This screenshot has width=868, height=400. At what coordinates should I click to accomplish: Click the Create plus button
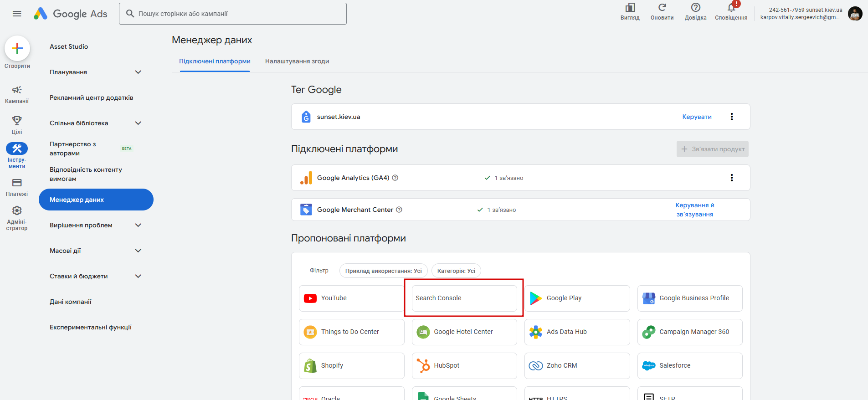tap(17, 48)
